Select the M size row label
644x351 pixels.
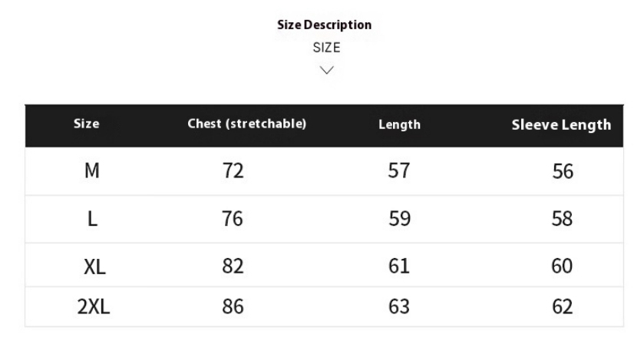pos(92,171)
